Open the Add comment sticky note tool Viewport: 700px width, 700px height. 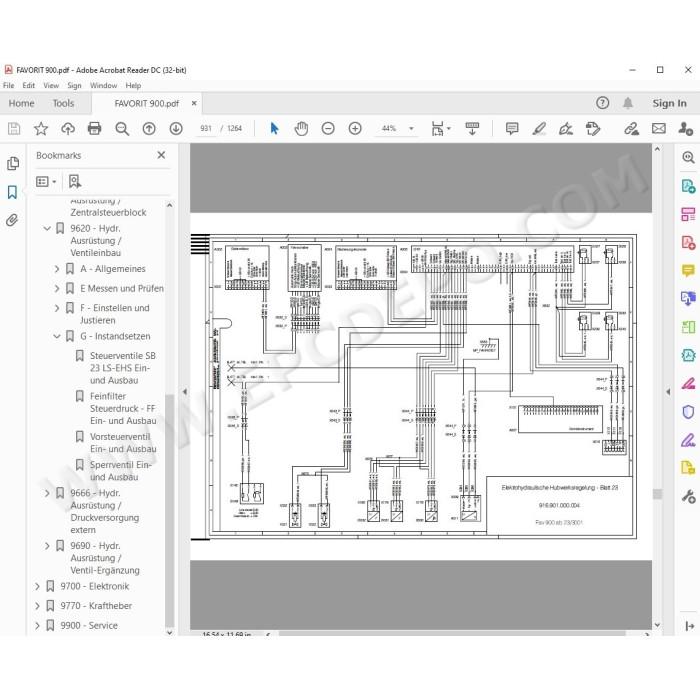pyautogui.click(x=512, y=129)
